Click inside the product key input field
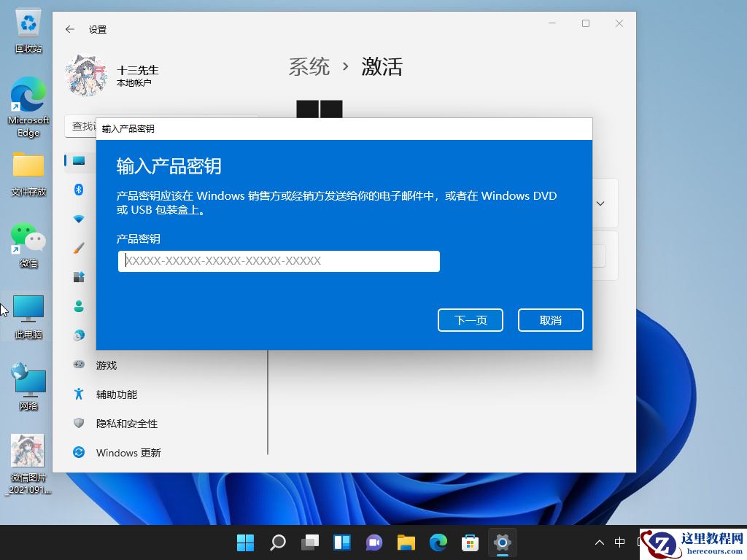This screenshot has width=747, height=560. (x=279, y=261)
